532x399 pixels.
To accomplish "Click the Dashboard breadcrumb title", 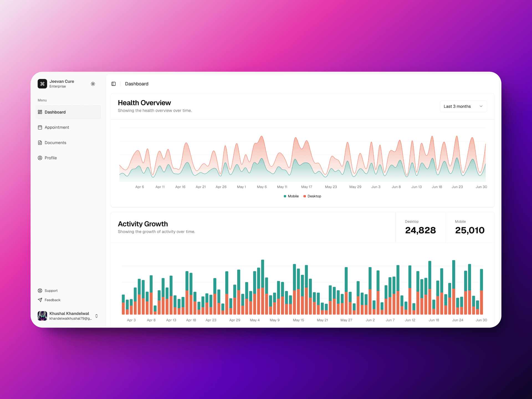I will tap(137, 84).
